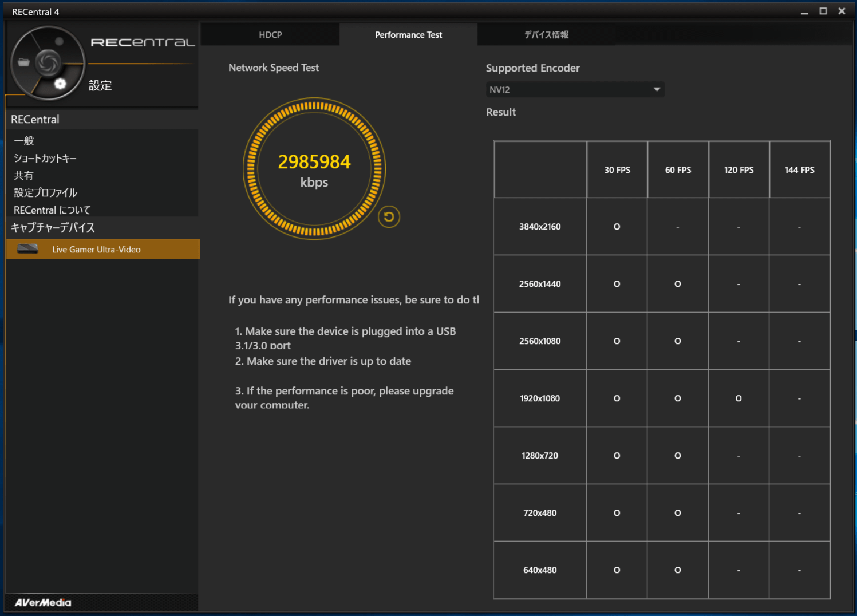Select the 720x480 resolution row label
Image resolution: width=857 pixels, height=616 pixels.
540,513
